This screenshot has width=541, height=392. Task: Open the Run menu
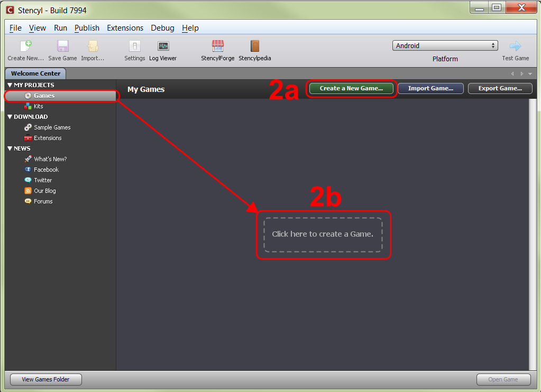(x=60, y=28)
